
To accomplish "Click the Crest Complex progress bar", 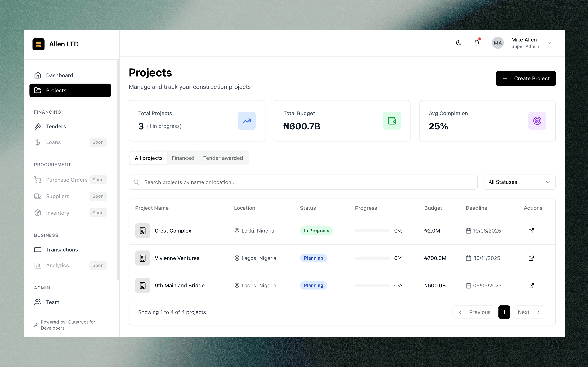I will (x=372, y=231).
